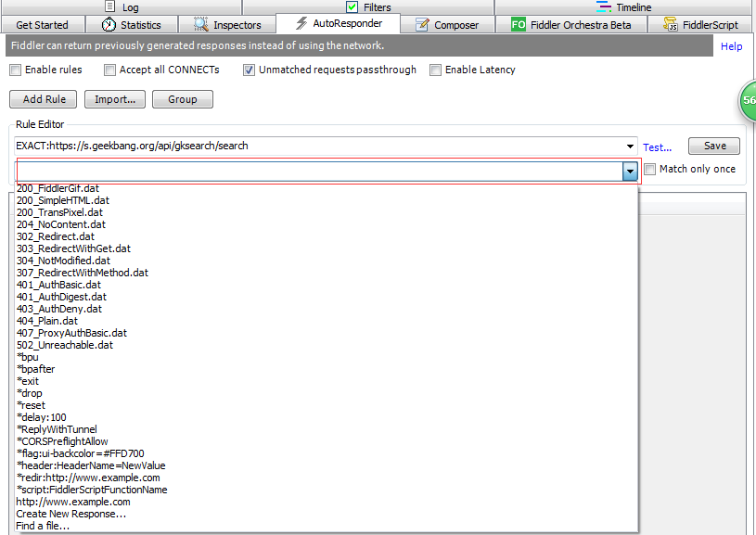
Task: Click the FO Fiddler Orchestra icon
Action: (x=519, y=25)
